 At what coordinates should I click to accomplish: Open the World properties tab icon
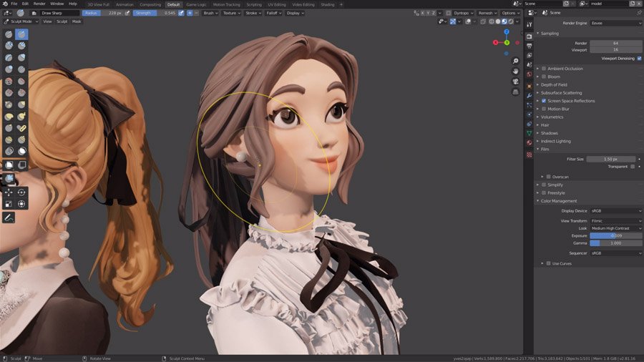pyautogui.click(x=529, y=74)
